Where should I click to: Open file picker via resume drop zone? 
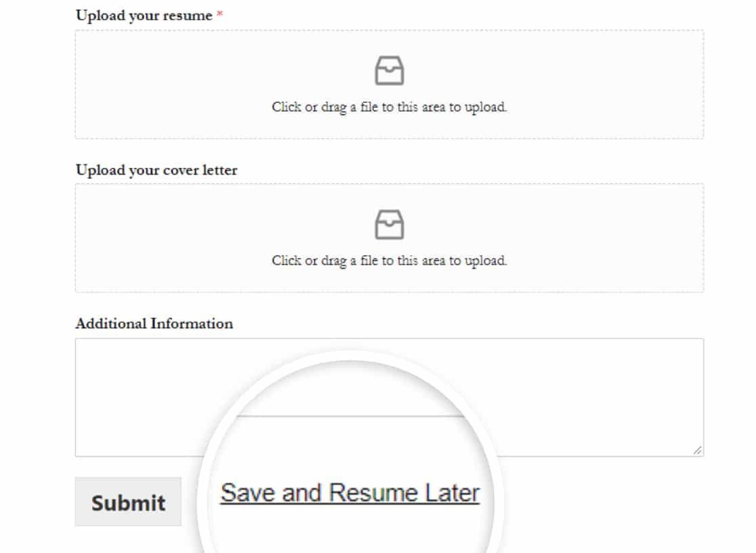coord(389,85)
